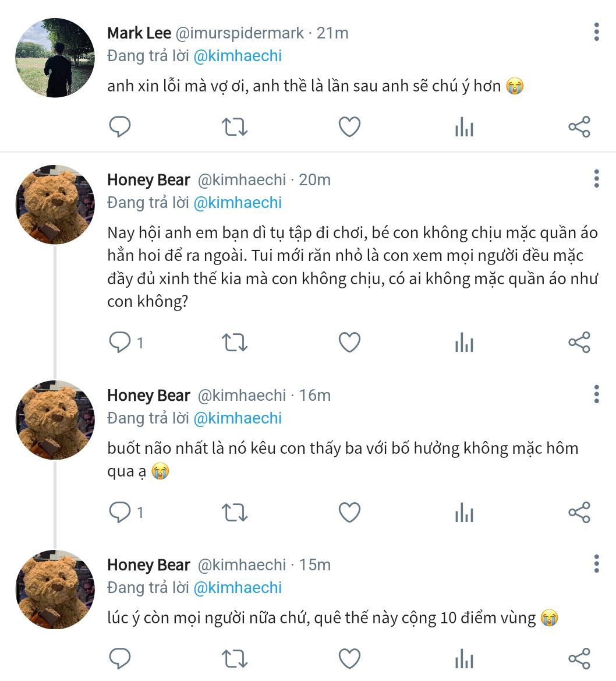
Task: Retweet Honey Bear's 20m tweet
Action: 235,343
